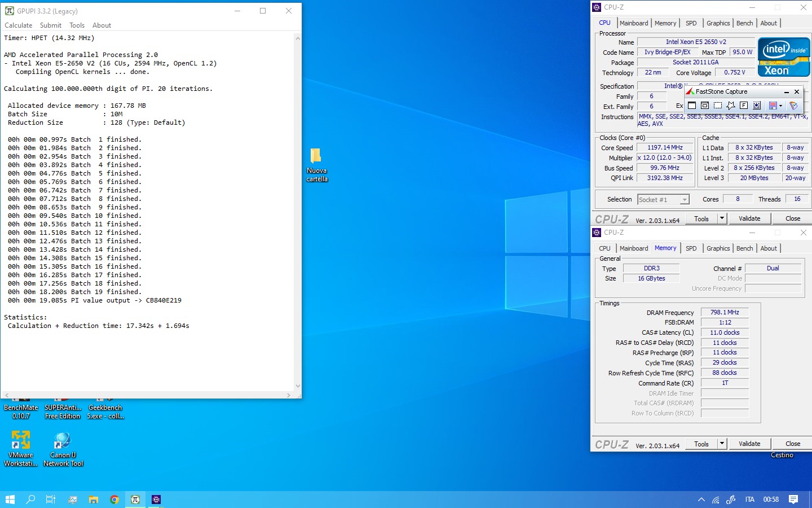This screenshot has width=812, height=508.
Task: Open GPUPI Submit menu
Action: pos(51,25)
